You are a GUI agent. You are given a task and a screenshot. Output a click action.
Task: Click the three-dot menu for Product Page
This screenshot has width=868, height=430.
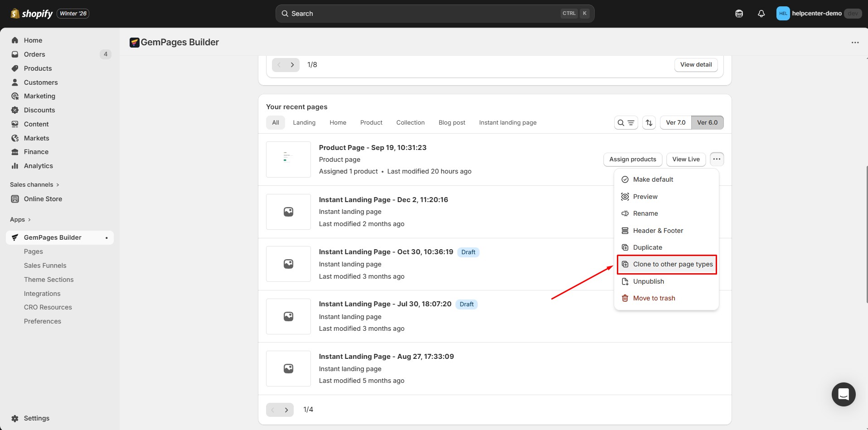tap(716, 159)
